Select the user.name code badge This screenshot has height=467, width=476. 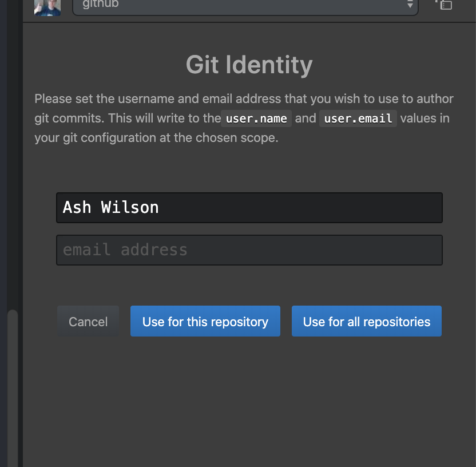(x=256, y=118)
